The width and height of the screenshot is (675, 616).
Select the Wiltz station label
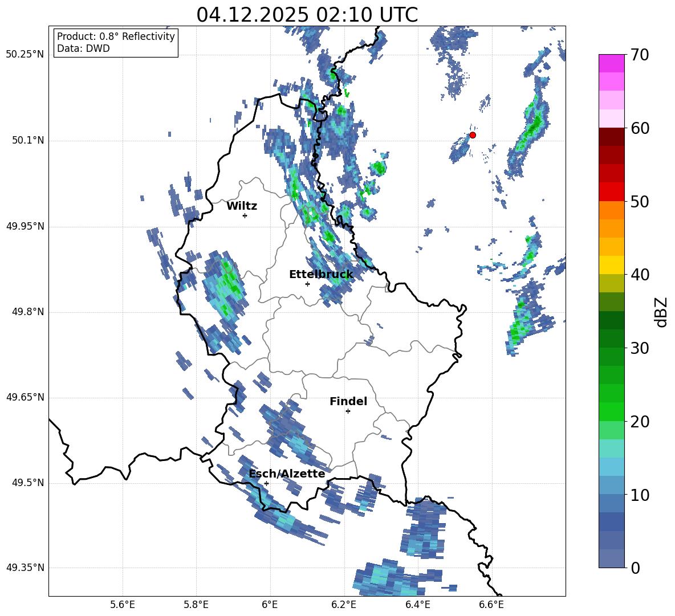click(242, 206)
